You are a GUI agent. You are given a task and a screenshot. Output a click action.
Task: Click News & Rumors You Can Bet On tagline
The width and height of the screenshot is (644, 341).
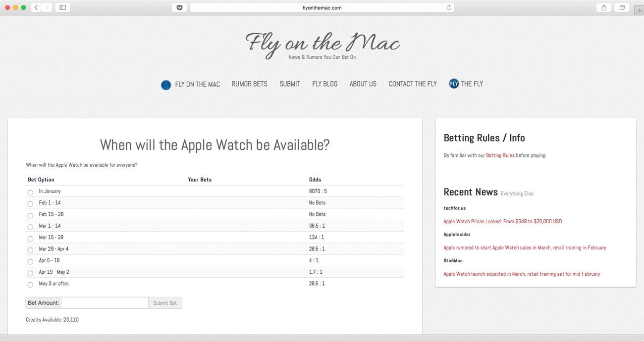point(322,57)
